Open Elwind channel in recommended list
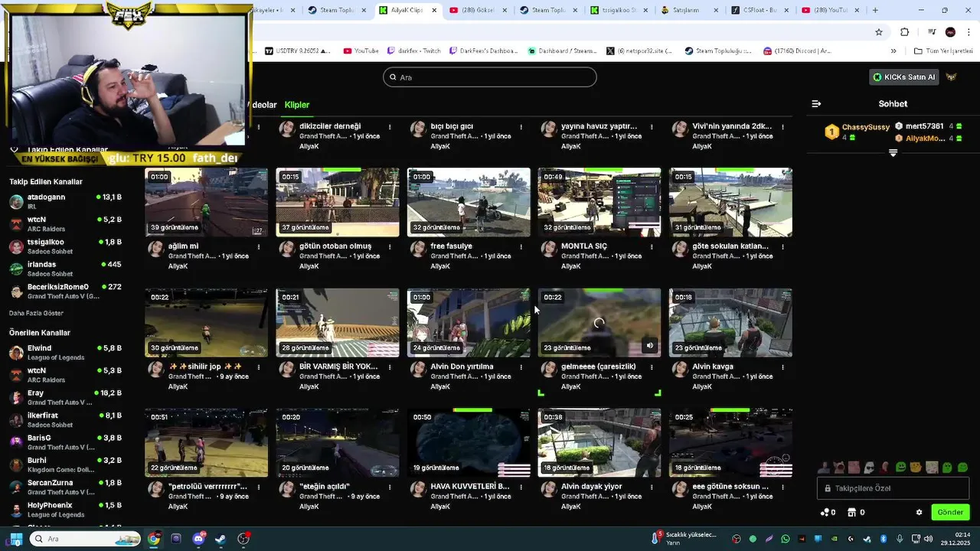The height and width of the screenshot is (551, 980). coord(65,352)
